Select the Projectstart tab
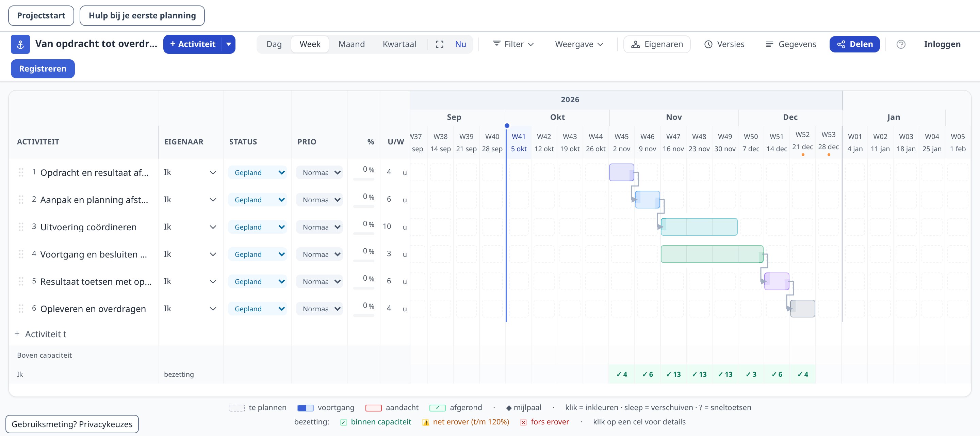This screenshot has width=980, height=436. pos(41,16)
